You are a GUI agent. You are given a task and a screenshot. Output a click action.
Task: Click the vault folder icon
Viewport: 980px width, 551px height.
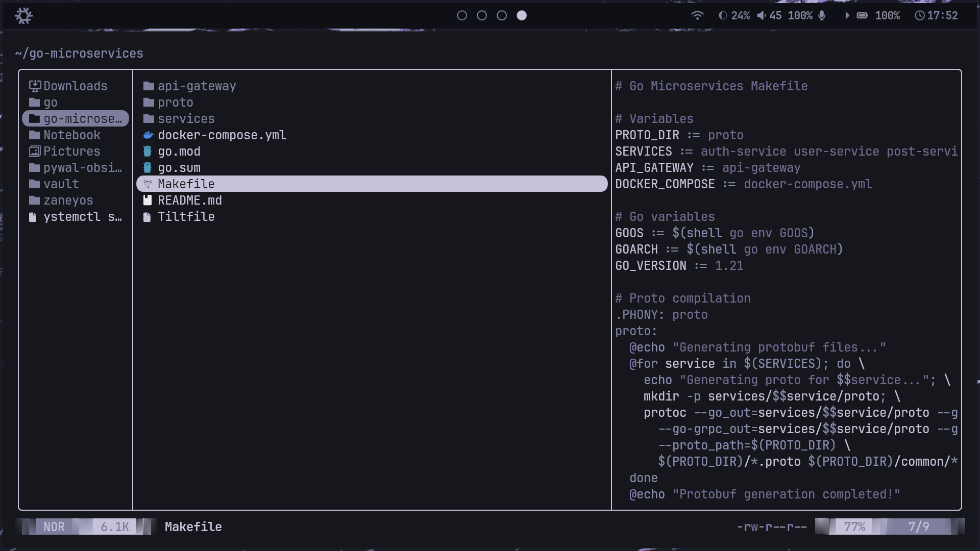pyautogui.click(x=35, y=184)
